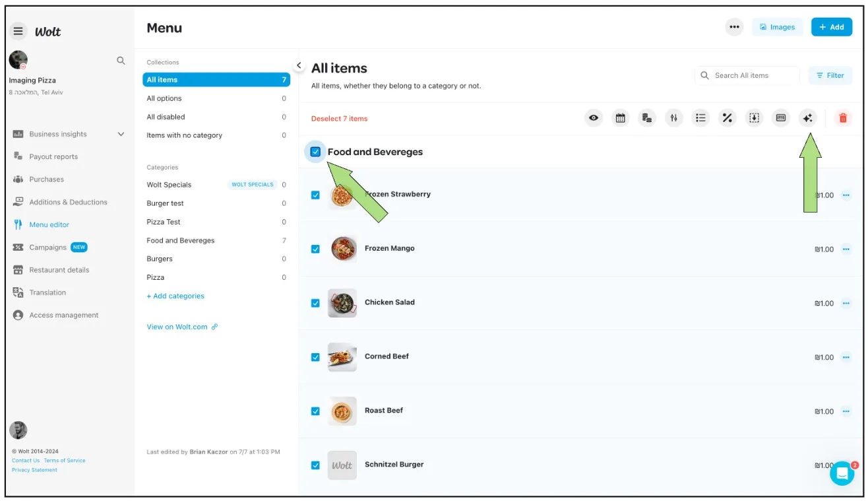Click the venue avatar above Imaging Pizza
Screen dimensions: 868x501
click(18, 60)
